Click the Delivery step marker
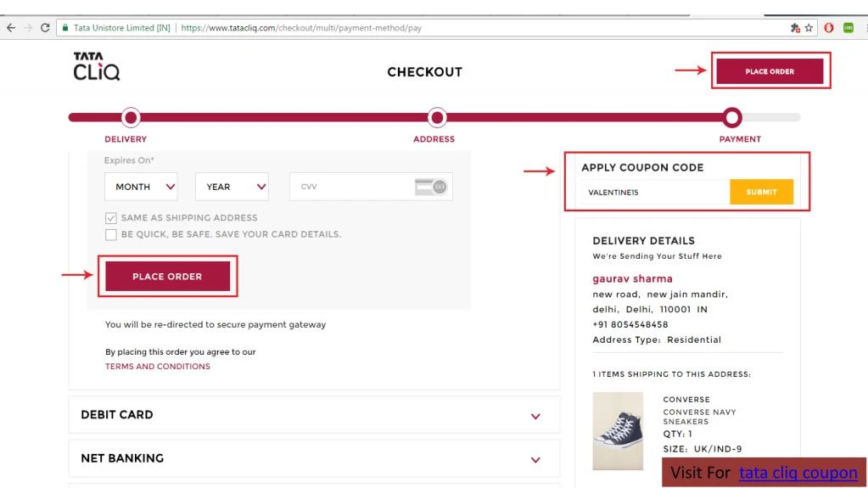868x488 pixels. click(x=131, y=117)
